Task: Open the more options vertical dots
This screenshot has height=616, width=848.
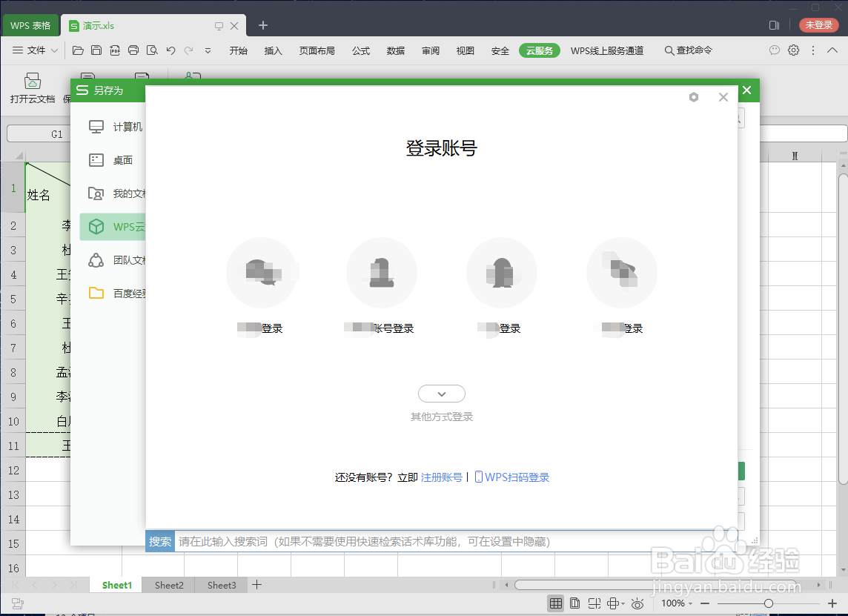Action: 813,50
